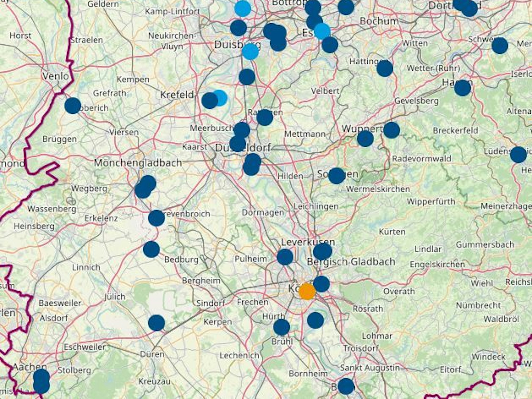Click the marker on Hagen
The height and width of the screenshot is (399, 532).
click(x=463, y=88)
